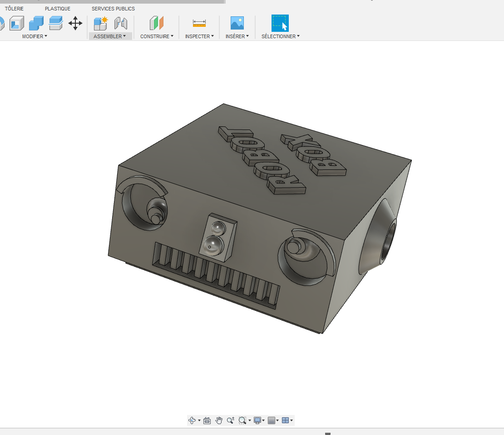Viewport: 504px width, 435px height.
Task: Switch to the PLASTIQUE tab
Action: click(x=58, y=9)
